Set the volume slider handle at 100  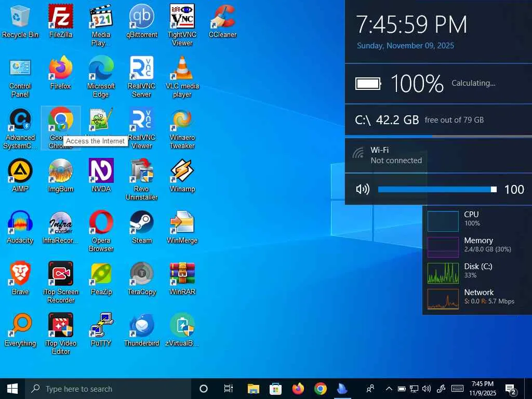(494, 189)
